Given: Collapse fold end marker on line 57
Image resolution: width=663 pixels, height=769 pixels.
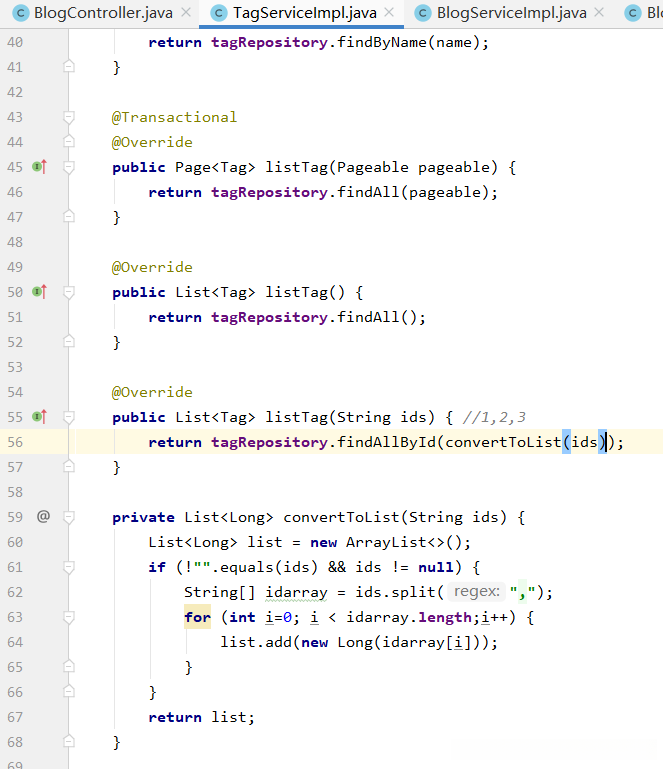Looking at the screenshot, I should (x=69, y=466).
